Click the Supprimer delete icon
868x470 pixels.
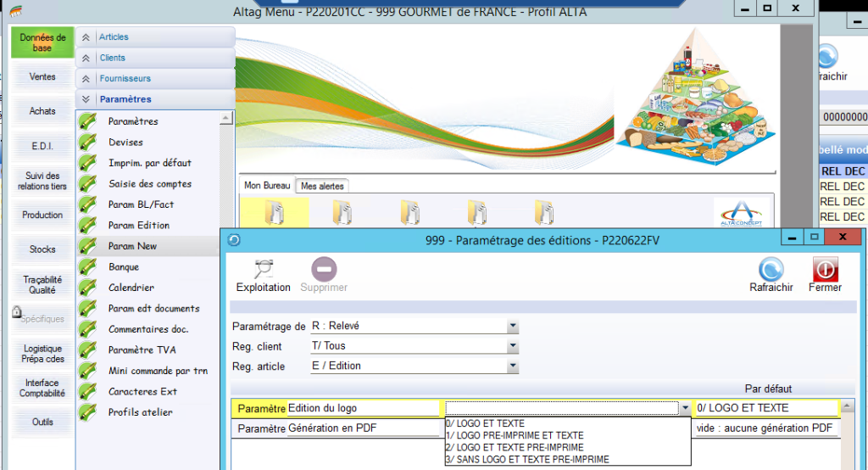tap(325, 270)
